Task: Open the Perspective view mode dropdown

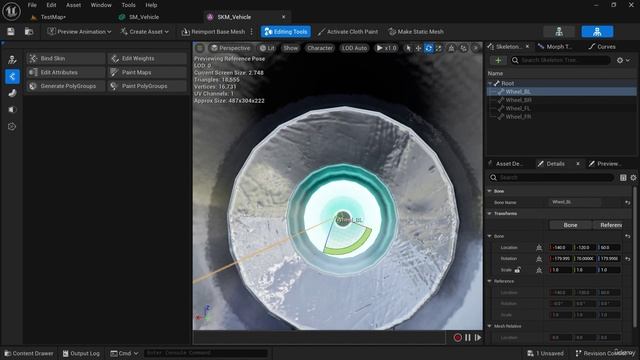Action: click(230, 48)
